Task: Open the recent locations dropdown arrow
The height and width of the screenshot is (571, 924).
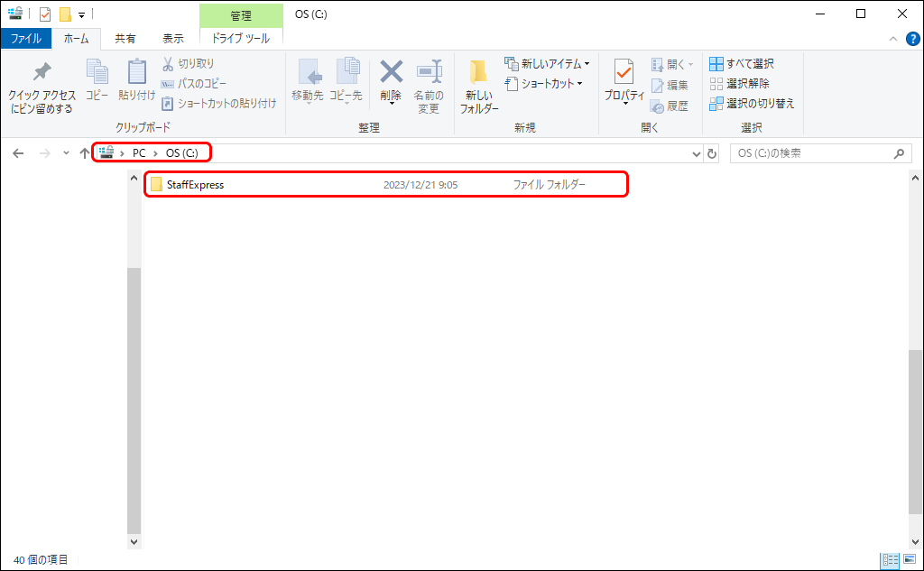Action: point(66,153)
